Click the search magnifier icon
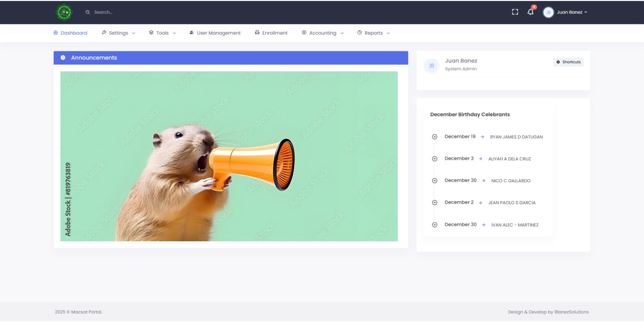This screenshot has width=644, height=322. click(x=87, y=12)
